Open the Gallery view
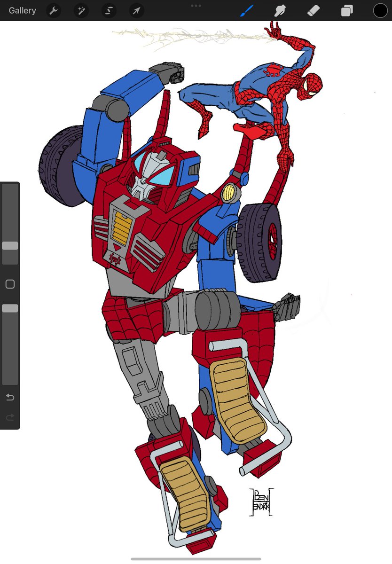This screenshot has height=564, width=392. 22,10
